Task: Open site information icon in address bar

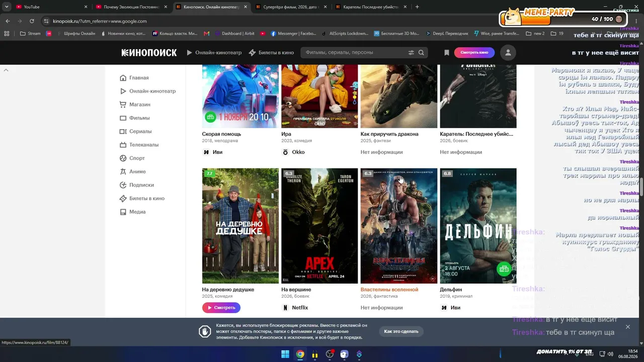Action: click(x=46, y=21)
